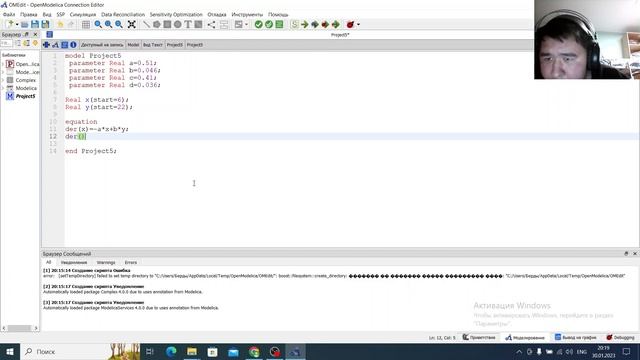Select the Text shape tool
Viewport: 640px width, 360px height.
(188, 24)
